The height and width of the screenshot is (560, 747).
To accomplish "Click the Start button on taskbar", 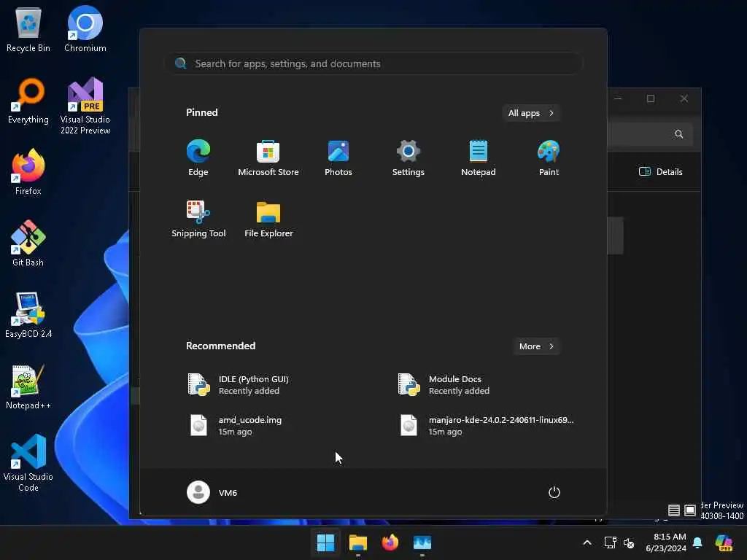I will [326, 542].
